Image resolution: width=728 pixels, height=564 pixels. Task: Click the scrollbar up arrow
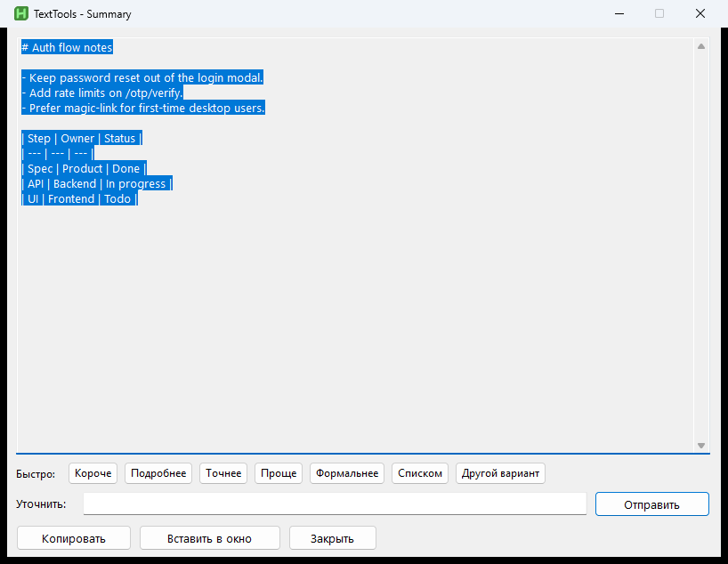click(701, 46)
